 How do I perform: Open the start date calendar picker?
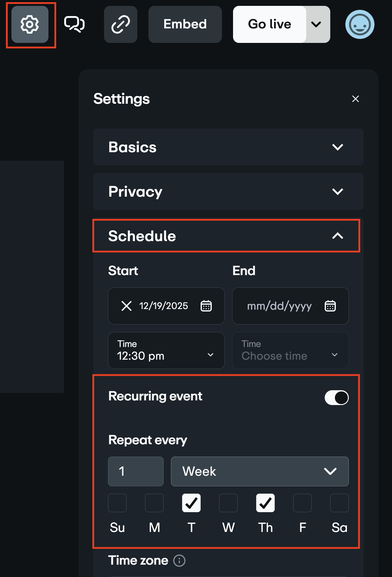pos(206,306)
